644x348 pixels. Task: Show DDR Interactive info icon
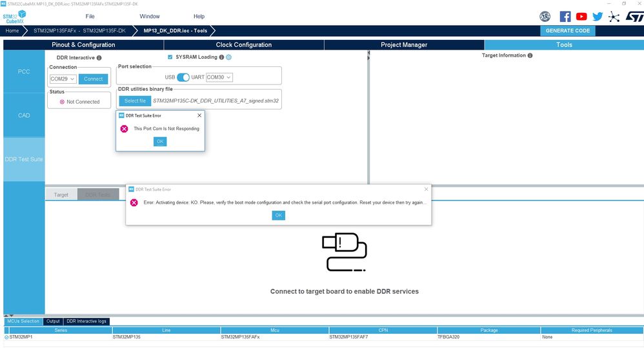(x=99, y=58)
